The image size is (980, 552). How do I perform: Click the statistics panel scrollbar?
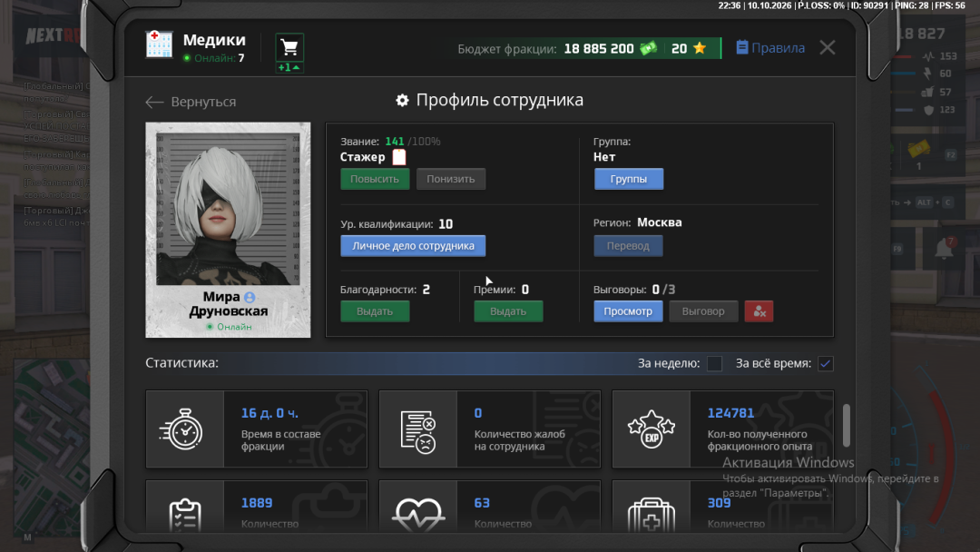pyautogui.click(x=847, y=426)
